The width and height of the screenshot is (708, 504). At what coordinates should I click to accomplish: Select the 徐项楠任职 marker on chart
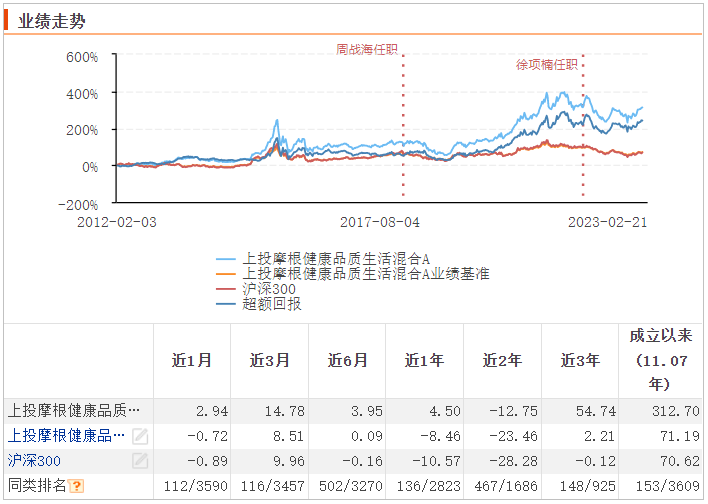click(547, 65)
